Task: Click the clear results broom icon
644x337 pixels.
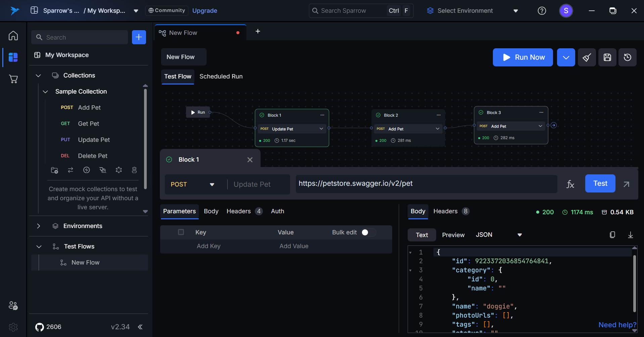Action: tap(587, 57)
